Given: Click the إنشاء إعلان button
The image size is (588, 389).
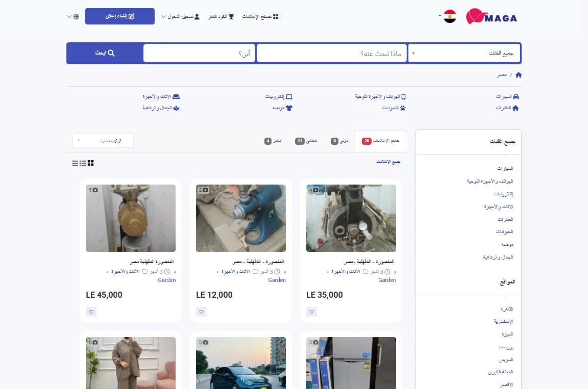Looking at the screenshot, I should pyautogui.click(x=120, y=16).
